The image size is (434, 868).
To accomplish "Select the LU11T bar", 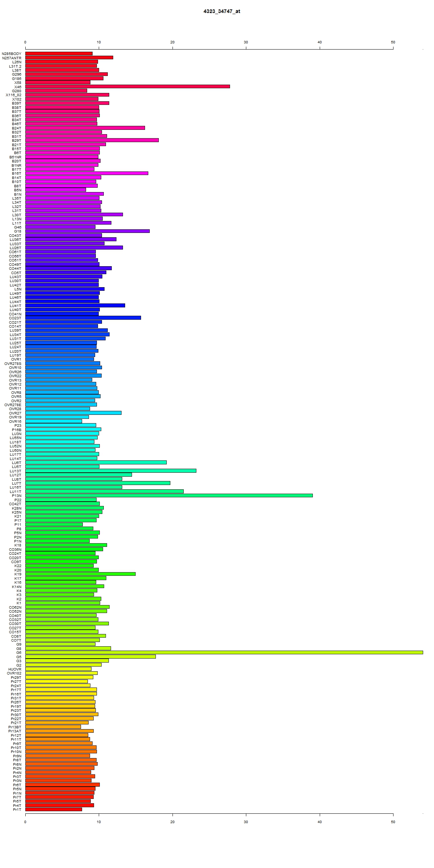I will (105, 492).
